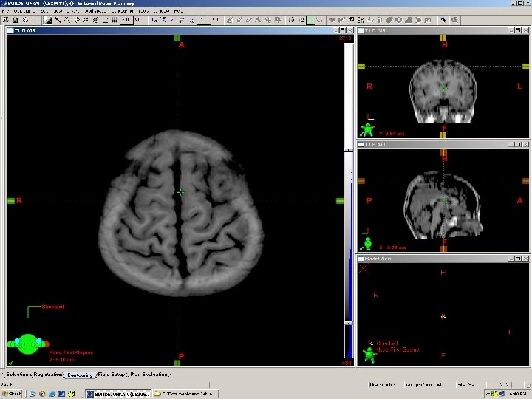Viewport: 532px width, 399px height.
Task: Open the Contouring menu in menu bar
Action: (122, 11)
